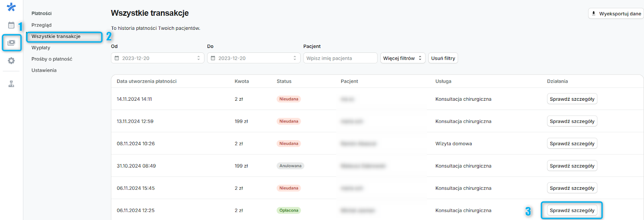Click the Usuń filtry button
644x220 pixels.
(x=443, y=58)
